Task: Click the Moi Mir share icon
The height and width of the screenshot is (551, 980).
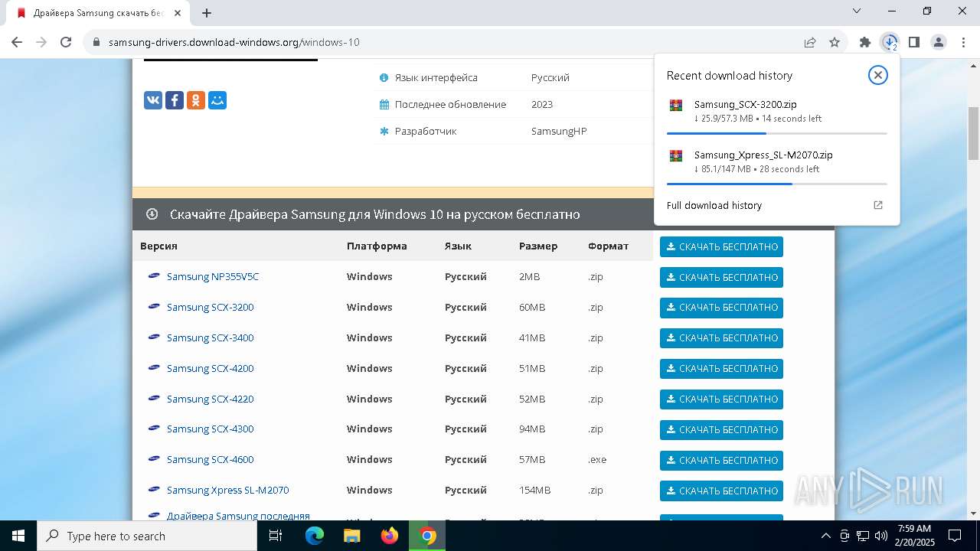Action: tap(217, 100)
